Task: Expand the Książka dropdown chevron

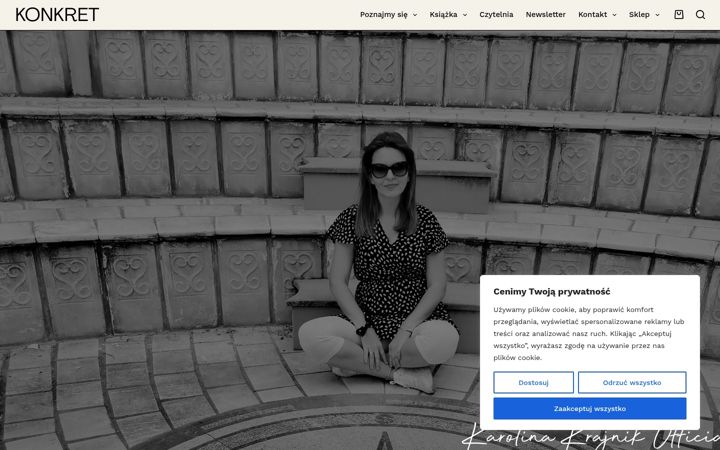Action: (465, 15)
